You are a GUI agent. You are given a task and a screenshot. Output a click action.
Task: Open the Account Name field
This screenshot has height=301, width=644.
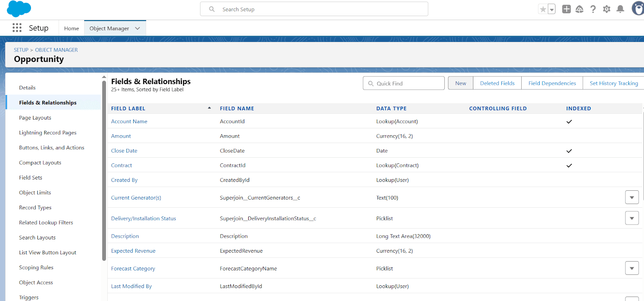tap(129, 122)
